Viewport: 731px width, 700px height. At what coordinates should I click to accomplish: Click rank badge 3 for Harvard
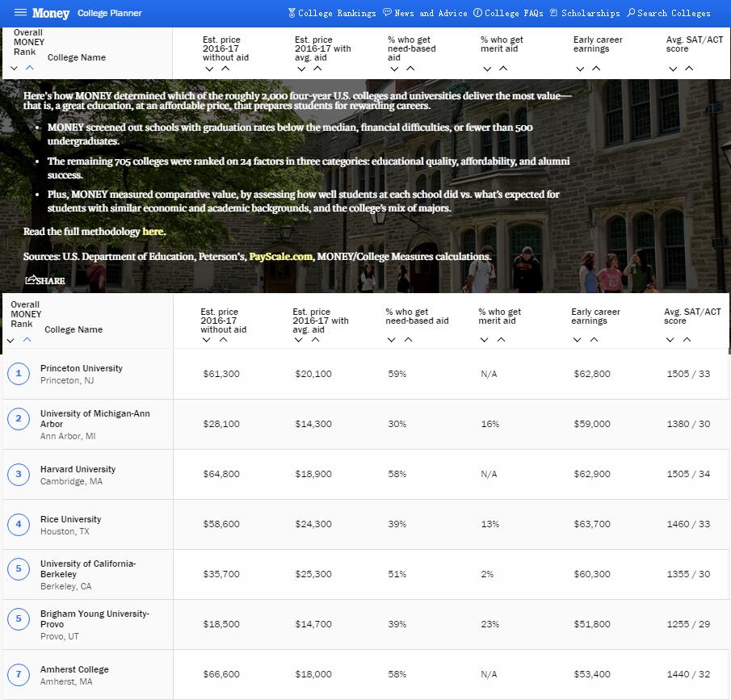tap(19, 475)
